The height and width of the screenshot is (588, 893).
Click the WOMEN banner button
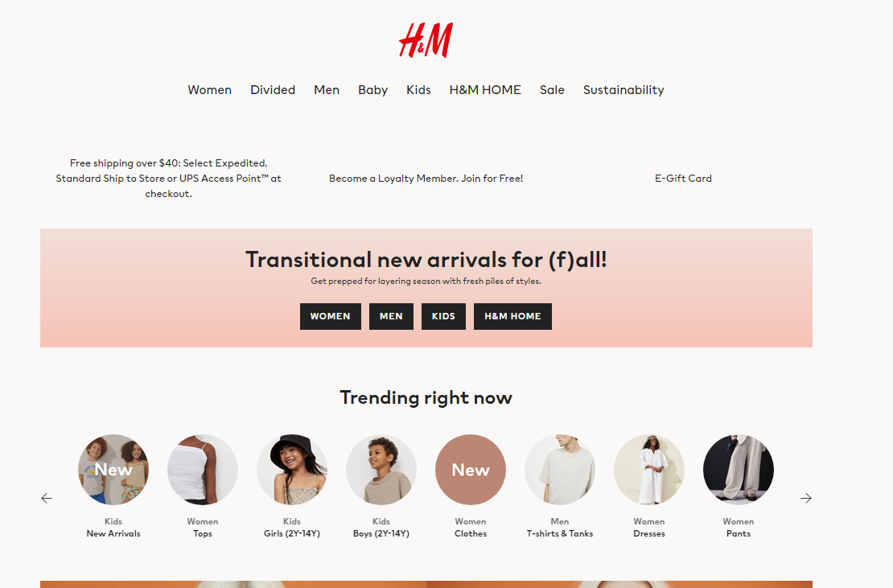pyautogui.click(x=331, y=316)
